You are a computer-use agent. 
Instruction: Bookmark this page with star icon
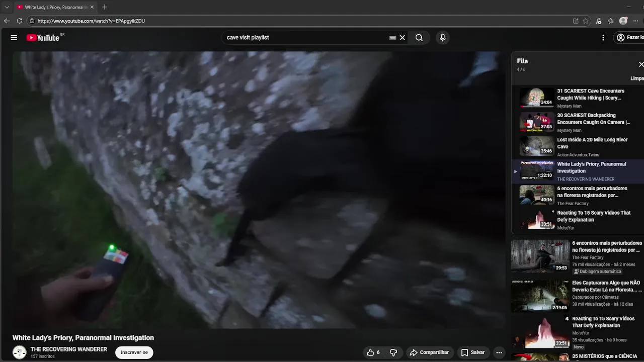click(x=586, y=21)
